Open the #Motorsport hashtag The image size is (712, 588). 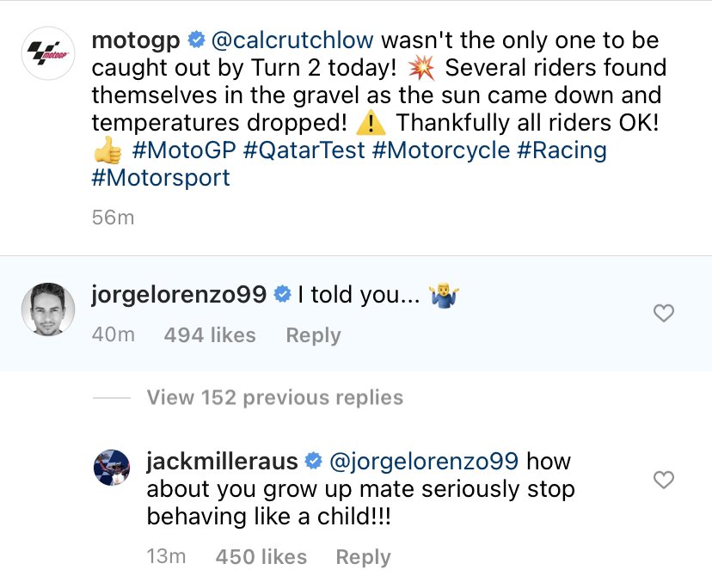pyautogui.click(x=161, y=178)
